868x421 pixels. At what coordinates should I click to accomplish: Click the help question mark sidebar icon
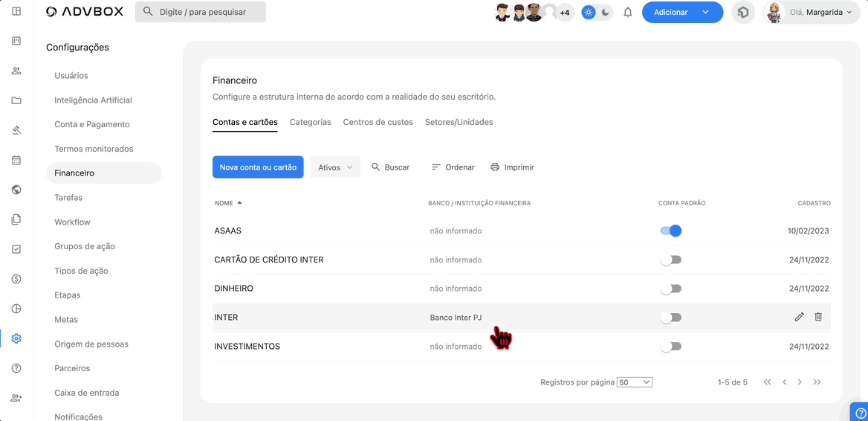[x=16, y=368]
